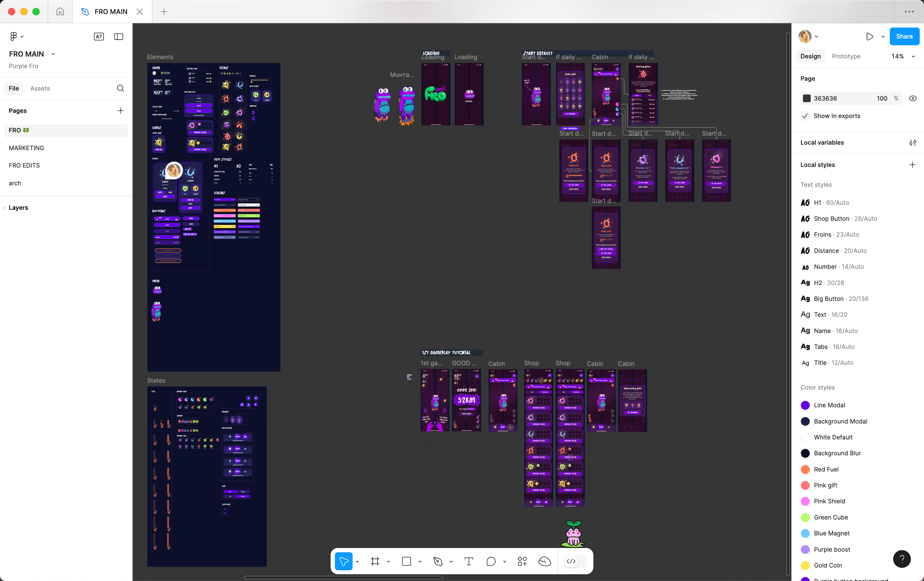Select the Text tool

coord(468,561)
